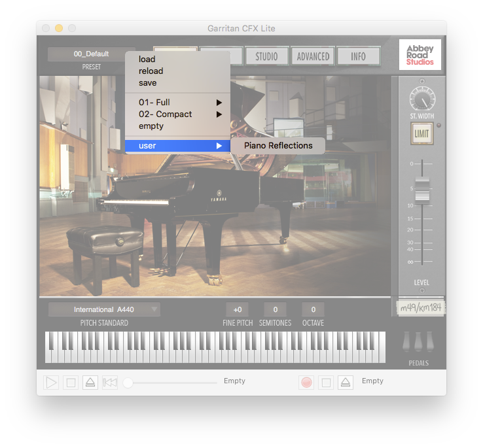483x448 pixels.
Task: Toggle the LIMIT button
Action: 421,133
